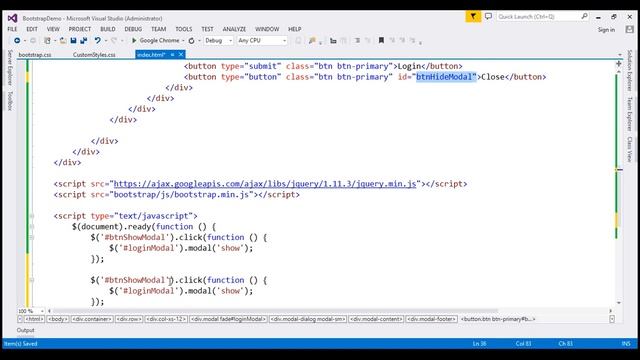Open the tab list dropdown arrow at editor right
Viewport: 640px width, 360px height.
click(x=620, y=54)
